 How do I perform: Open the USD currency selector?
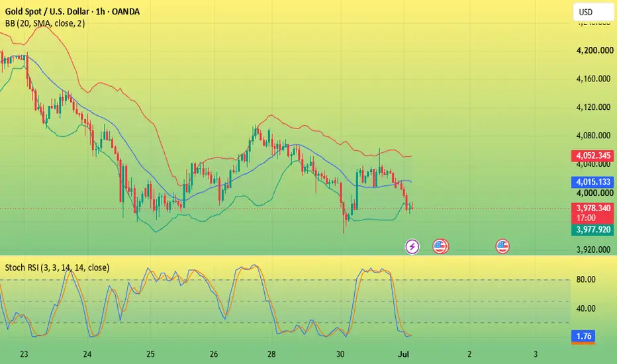593,12
